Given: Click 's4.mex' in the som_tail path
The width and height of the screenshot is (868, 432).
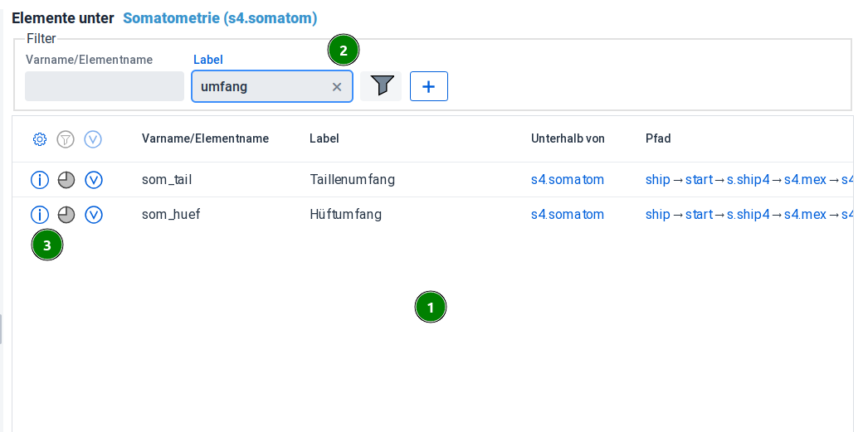Looking at the screenshot, I should pos(805,179).
